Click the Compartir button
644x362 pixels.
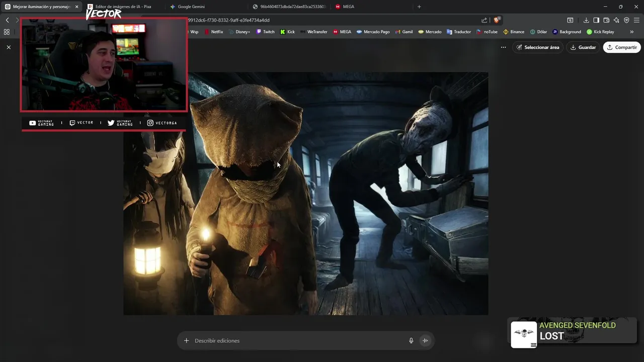[x=622, y=47]
